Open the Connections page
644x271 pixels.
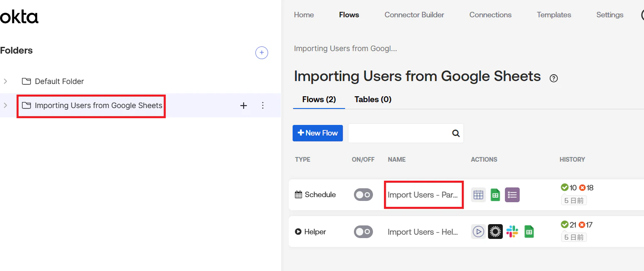pyautogui.click(x=490, y=15)
